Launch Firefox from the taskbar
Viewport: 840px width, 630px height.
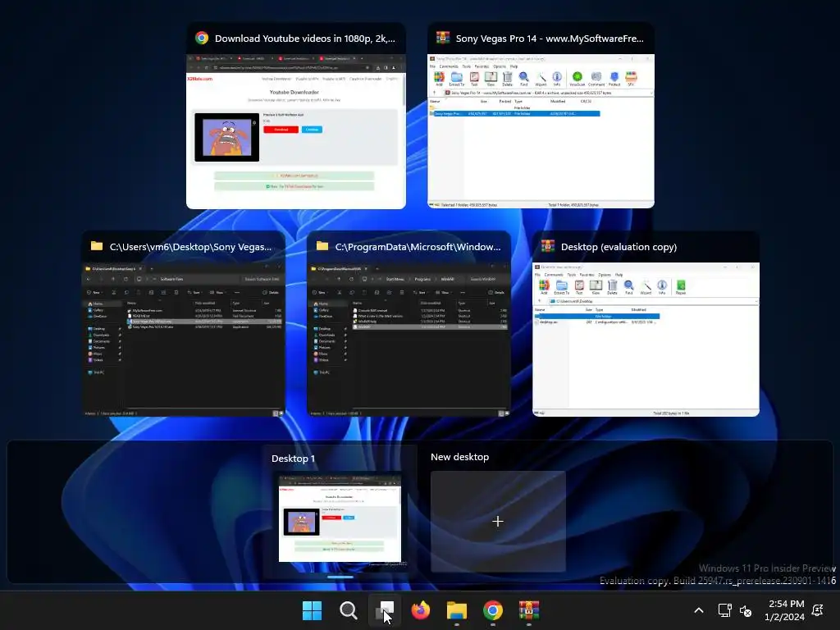(421, 610)
